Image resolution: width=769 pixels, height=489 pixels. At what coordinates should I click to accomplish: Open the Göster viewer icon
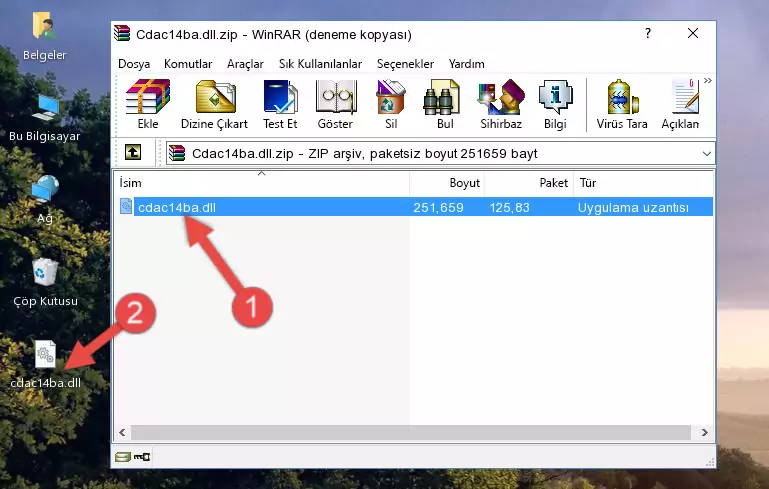(335, 104)
